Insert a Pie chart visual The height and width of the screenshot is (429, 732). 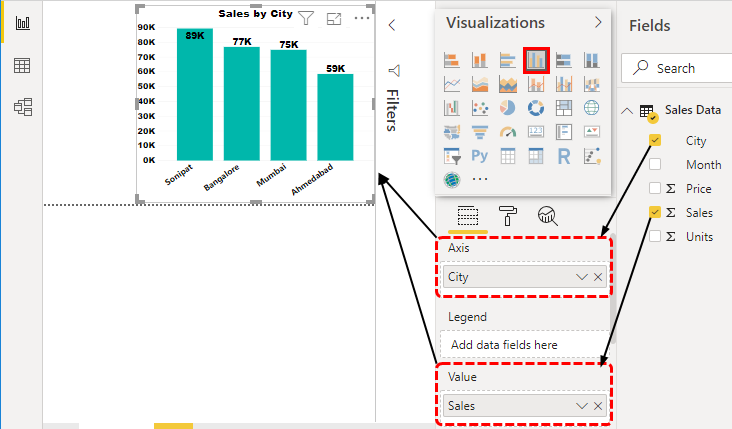pos(507,108)
